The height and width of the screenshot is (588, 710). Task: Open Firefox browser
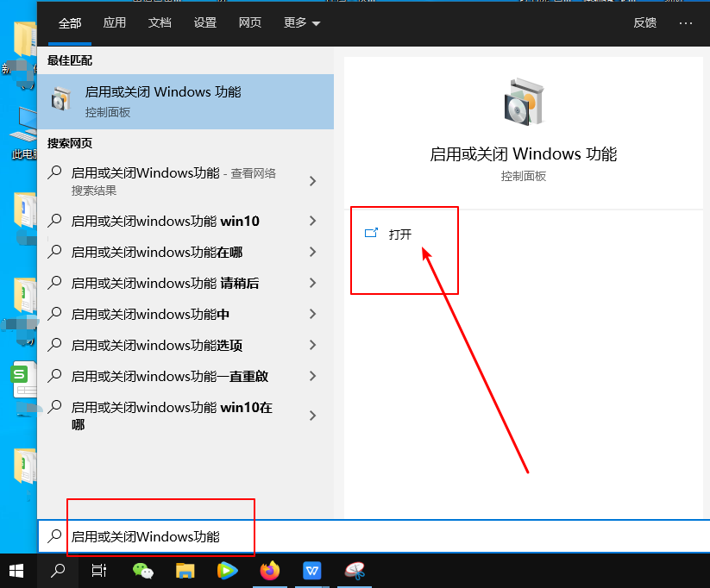click(269, 570)
